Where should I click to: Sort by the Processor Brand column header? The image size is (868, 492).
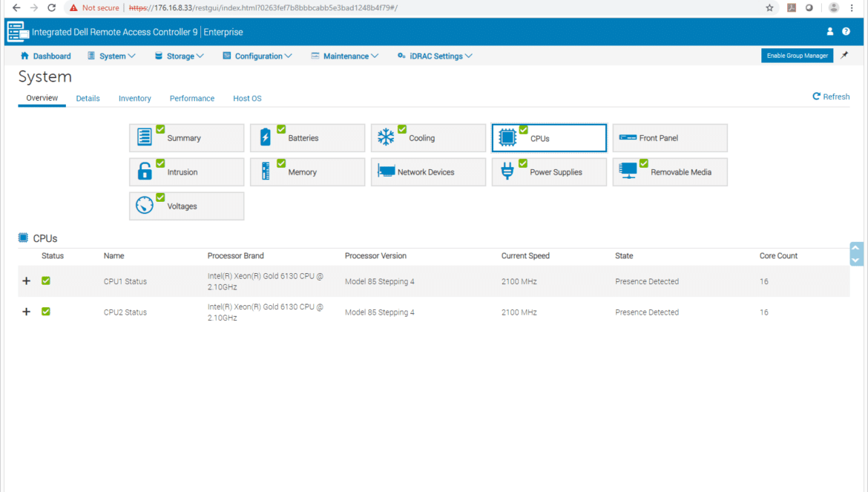(x=236, y=256)
